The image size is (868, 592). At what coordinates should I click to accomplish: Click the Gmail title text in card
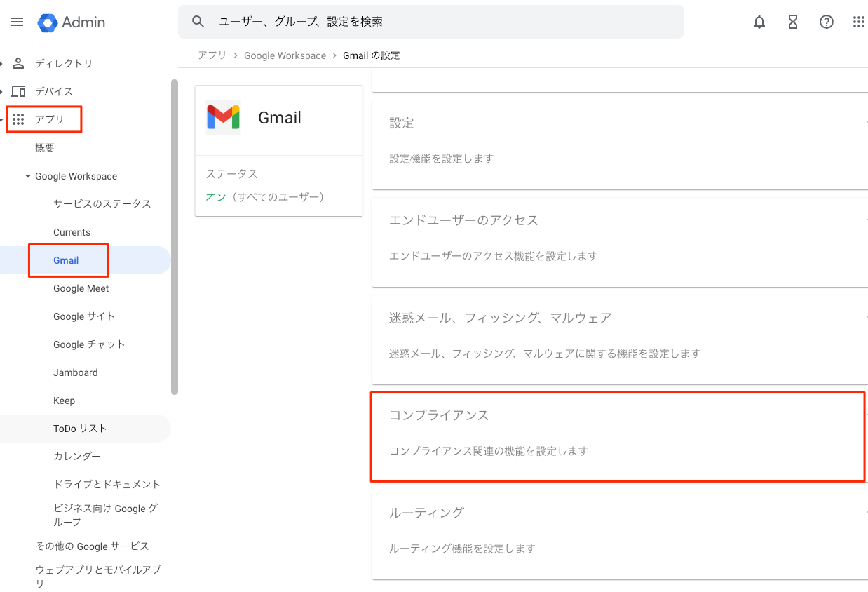click(280, 118)
